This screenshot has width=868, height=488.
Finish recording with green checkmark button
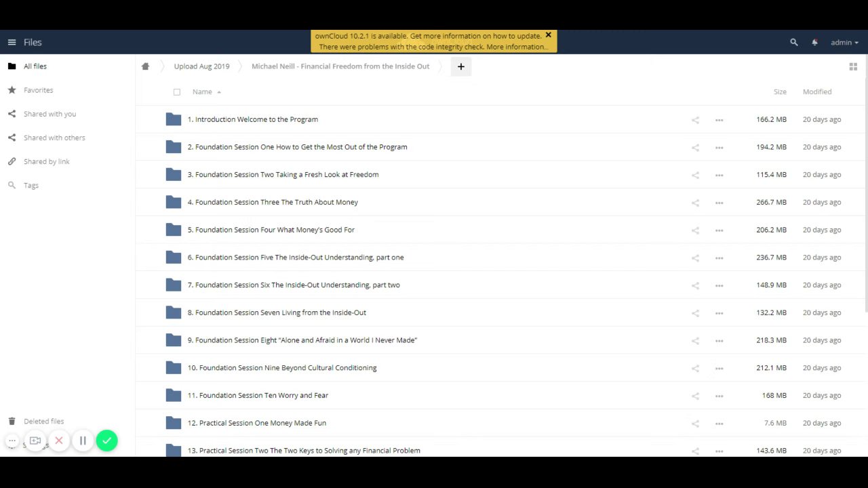tap(106, 441)
